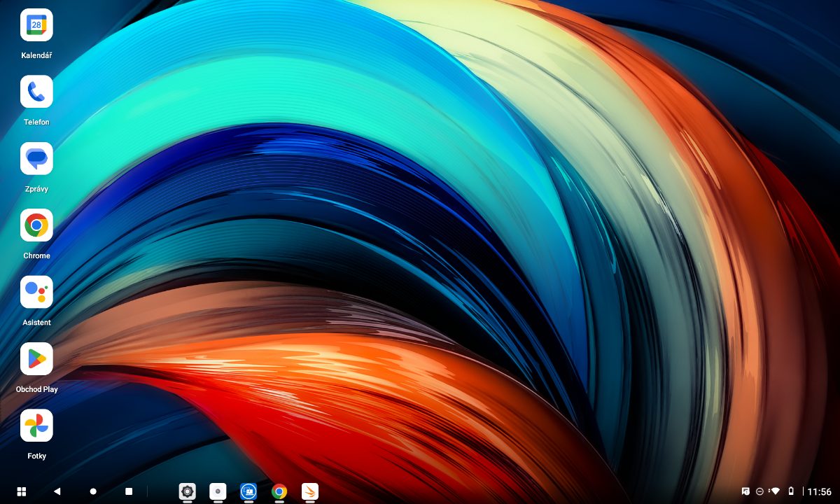Click the Do Not Disturb status icon
This screenshot has height=504, width=840.
coord(759,491)
